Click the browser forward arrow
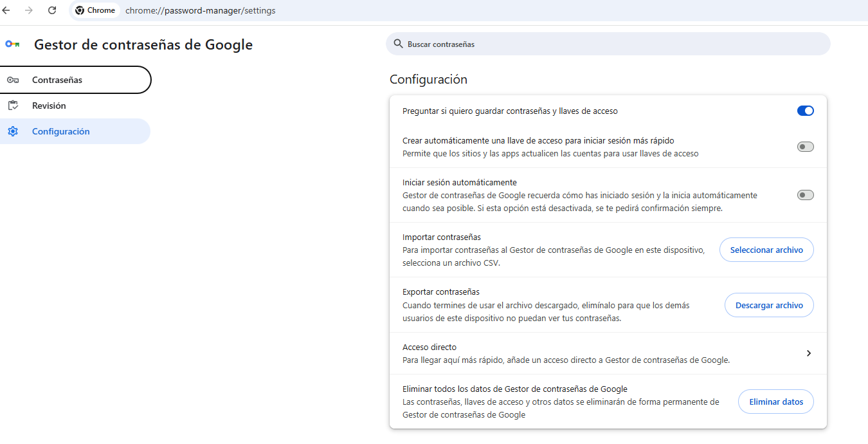868x444 pixels. 28,10
